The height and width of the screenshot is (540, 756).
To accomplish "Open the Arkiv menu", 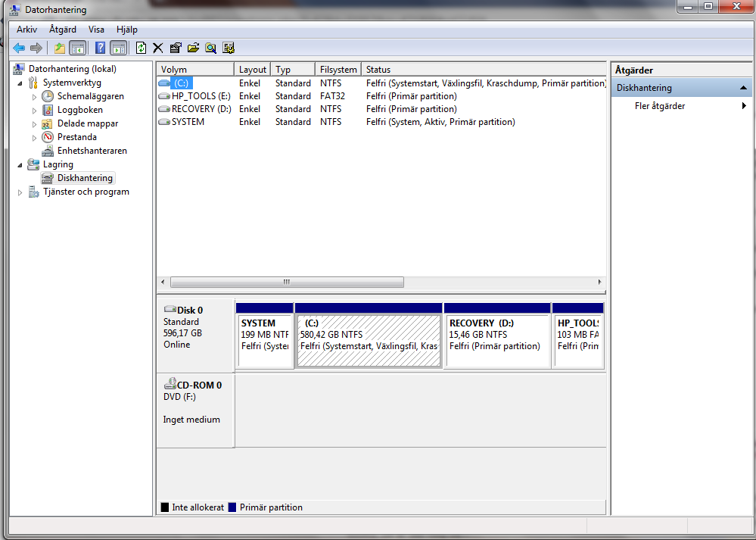I will point(26,30).
